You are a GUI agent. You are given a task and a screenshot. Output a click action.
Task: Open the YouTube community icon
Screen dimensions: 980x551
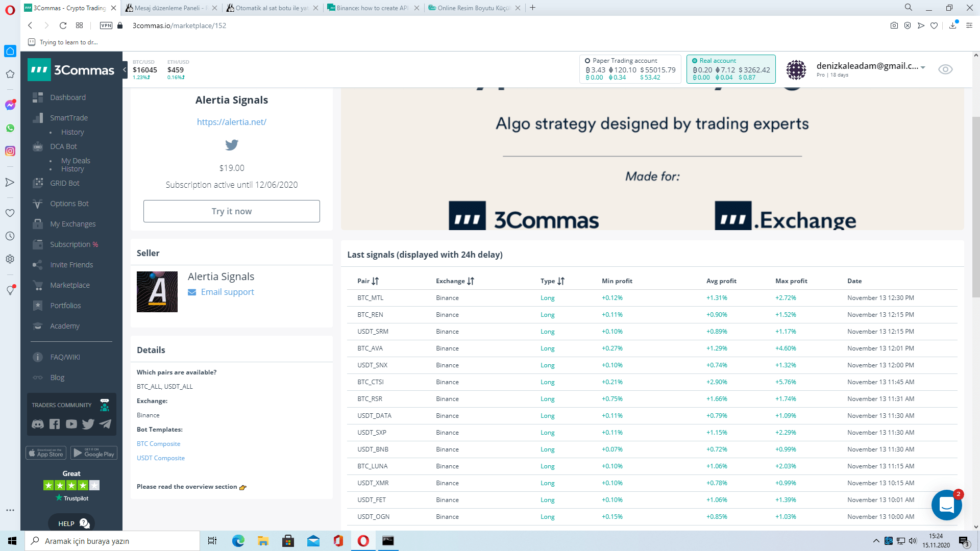(71, 424)
